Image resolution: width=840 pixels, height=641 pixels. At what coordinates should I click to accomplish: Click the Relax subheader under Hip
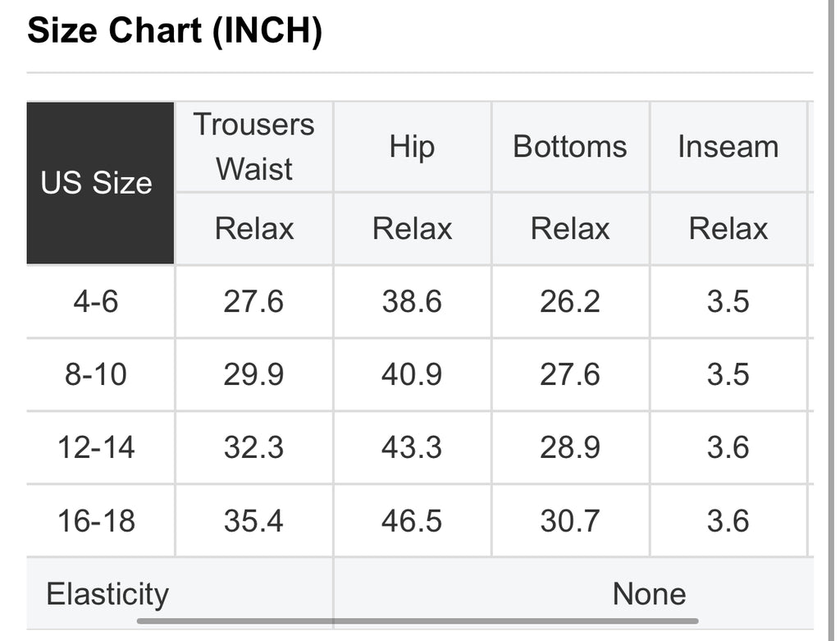pyautogui.click(x=412, y=228)
